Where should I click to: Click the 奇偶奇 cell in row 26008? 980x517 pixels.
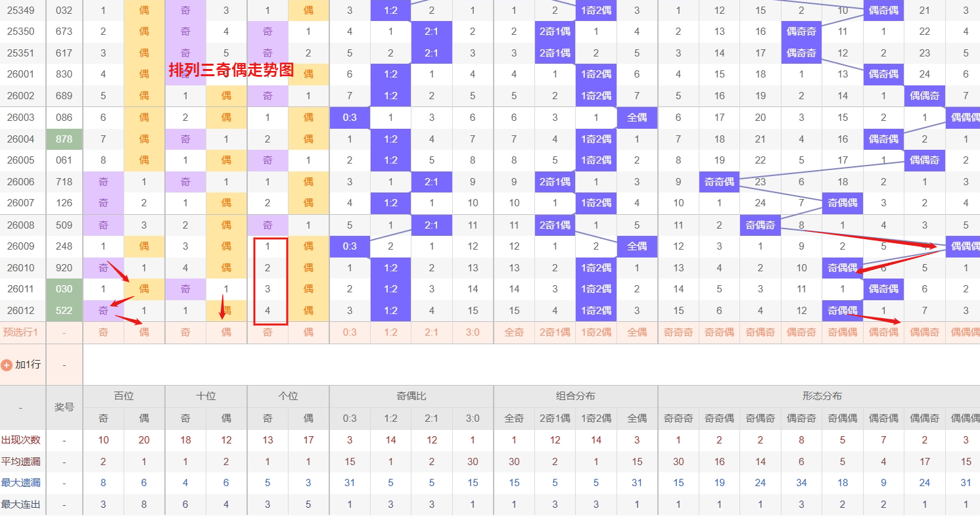[760, 225]
